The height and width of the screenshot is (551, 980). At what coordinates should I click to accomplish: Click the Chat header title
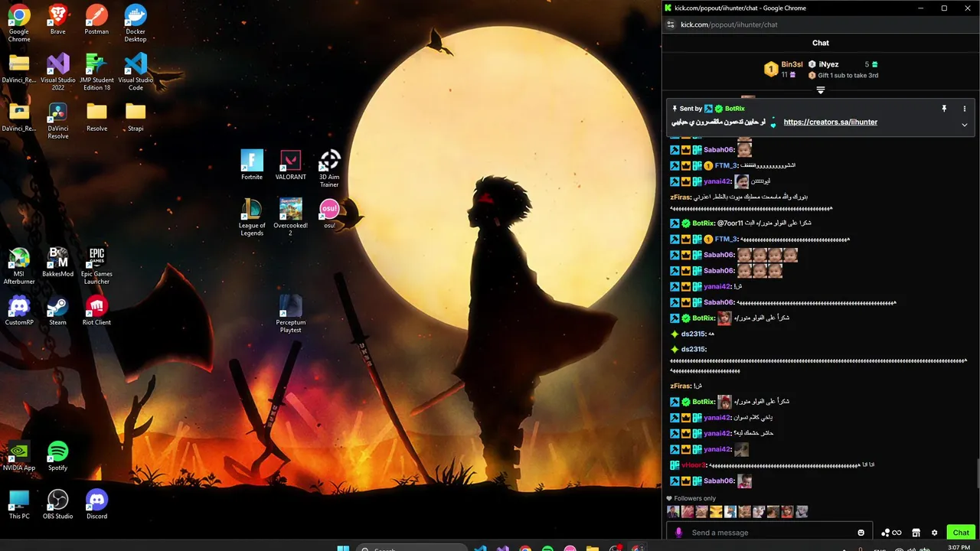[x=821, y=43]
